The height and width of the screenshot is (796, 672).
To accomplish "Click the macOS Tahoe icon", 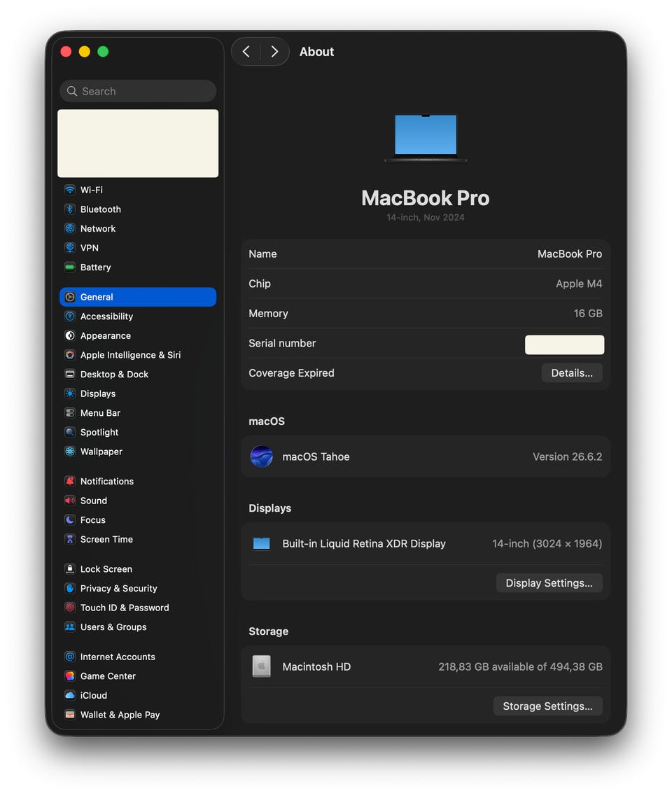I will [x=261, y=456].
